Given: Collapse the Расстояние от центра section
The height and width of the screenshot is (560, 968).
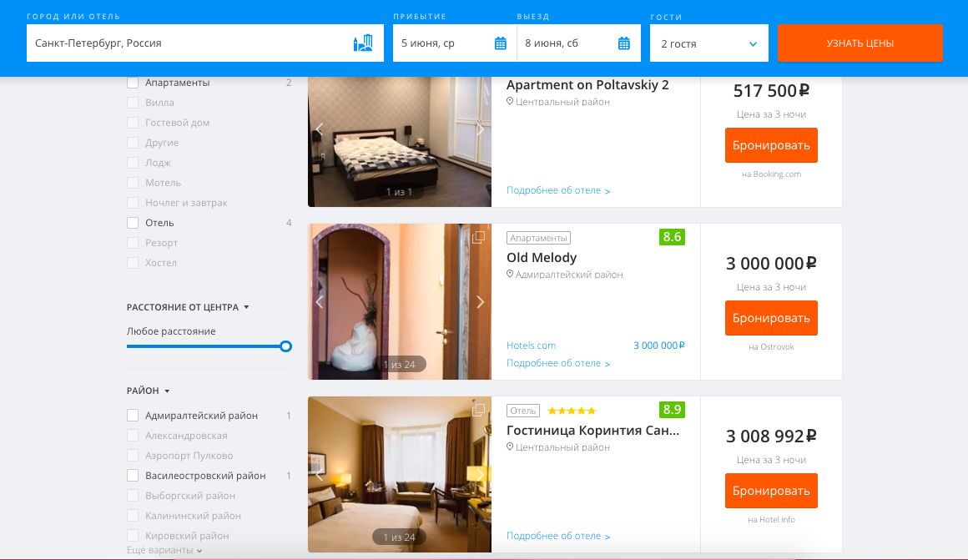Looking at the screenshot, I should point(187,307).
